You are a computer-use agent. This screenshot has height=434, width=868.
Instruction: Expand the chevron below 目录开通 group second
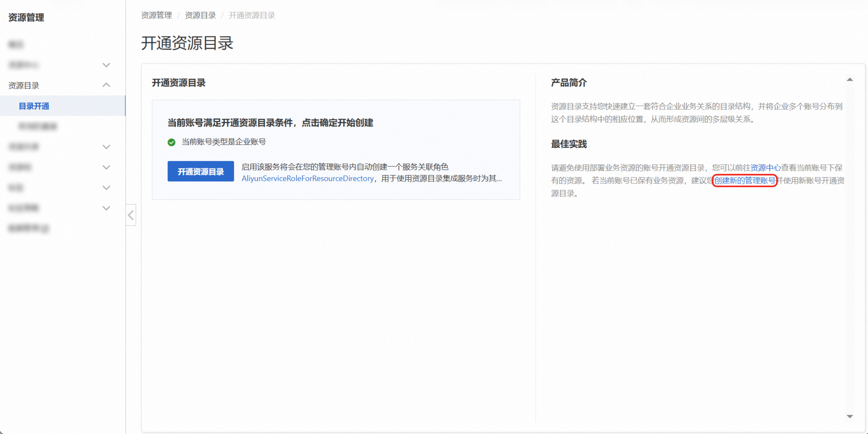[106, 167]
